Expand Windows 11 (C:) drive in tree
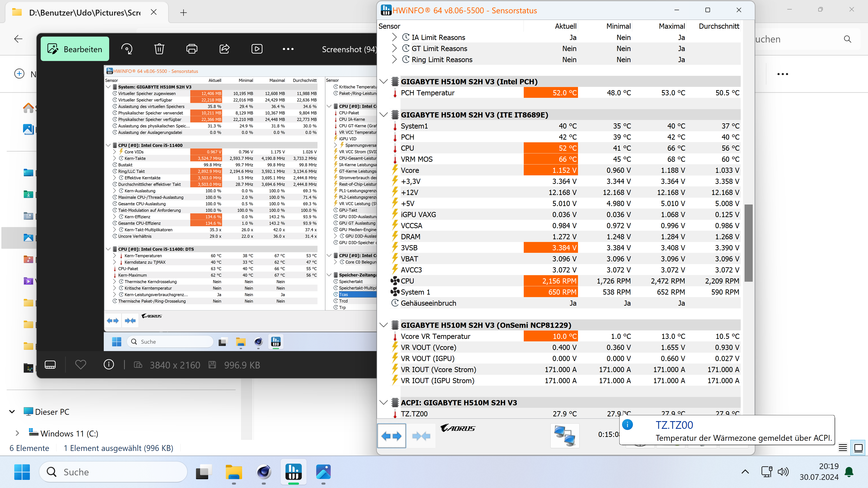This screenshot has height=488, width=868. [17, 433]
